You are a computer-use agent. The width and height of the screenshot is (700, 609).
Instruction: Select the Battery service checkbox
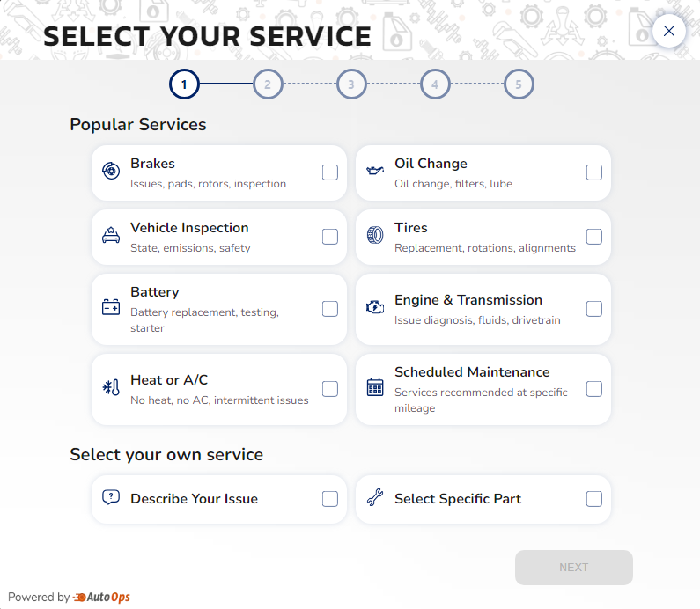tap(330, 309)
